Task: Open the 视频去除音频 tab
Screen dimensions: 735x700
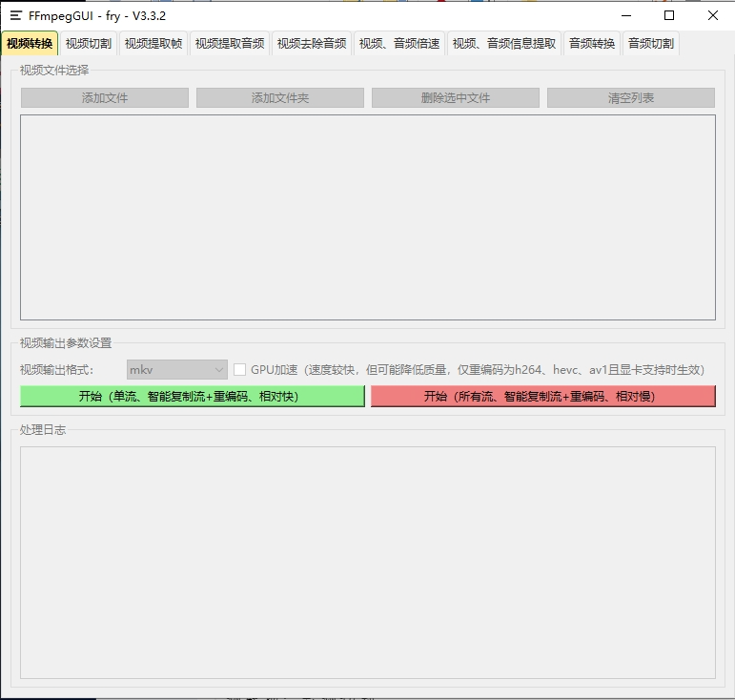Action: point(312,44)
